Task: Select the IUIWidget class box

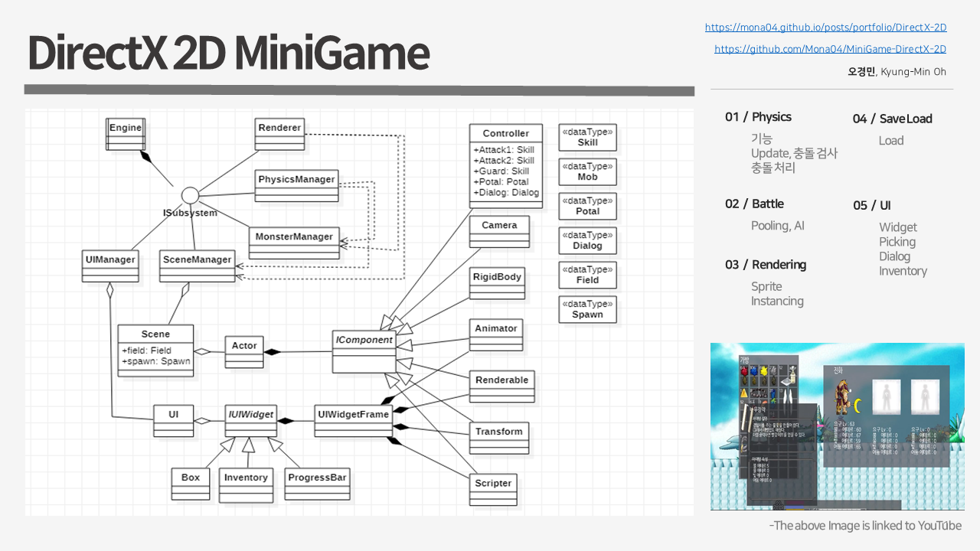Action: (250, 421)
